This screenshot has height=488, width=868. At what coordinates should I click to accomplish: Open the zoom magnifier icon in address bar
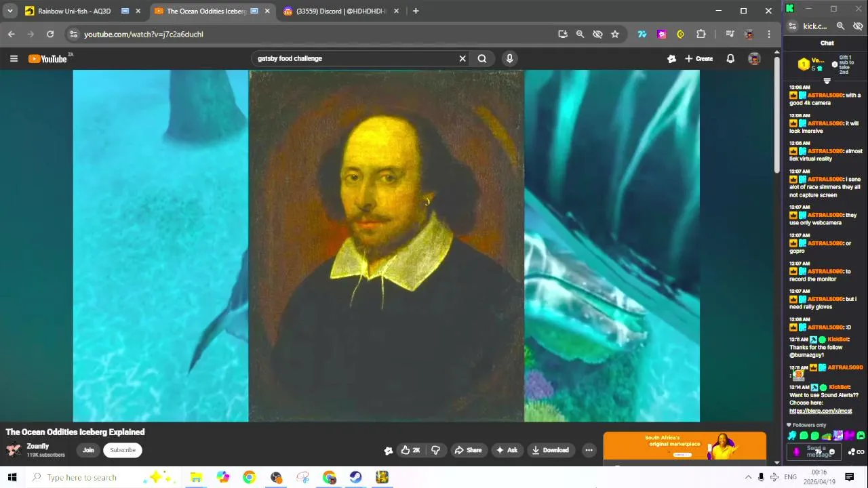click(x=580, y=34)
